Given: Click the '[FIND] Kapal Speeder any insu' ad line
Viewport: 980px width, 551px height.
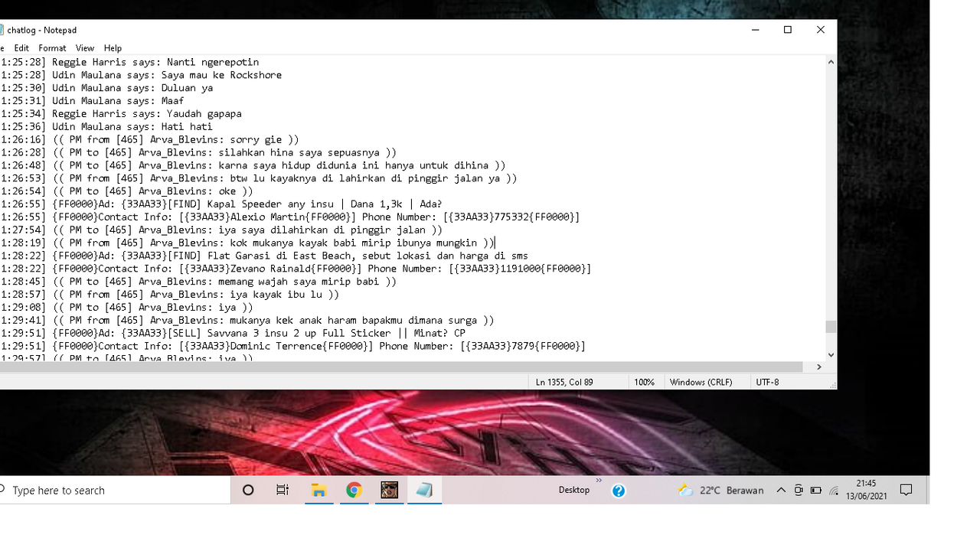Looking at the screenshot, I should [x=221, y=204].
